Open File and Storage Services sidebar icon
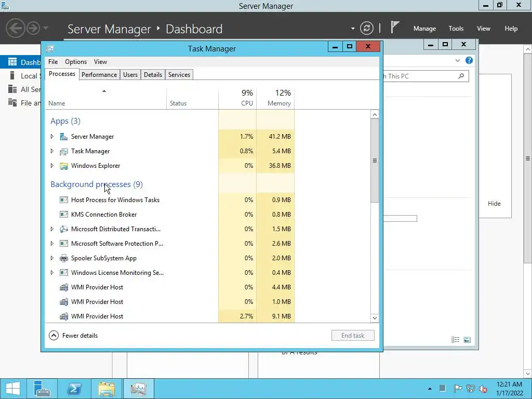Image resolution: width=532 pixels, height=399 pixels. click(x=12, y=102)
